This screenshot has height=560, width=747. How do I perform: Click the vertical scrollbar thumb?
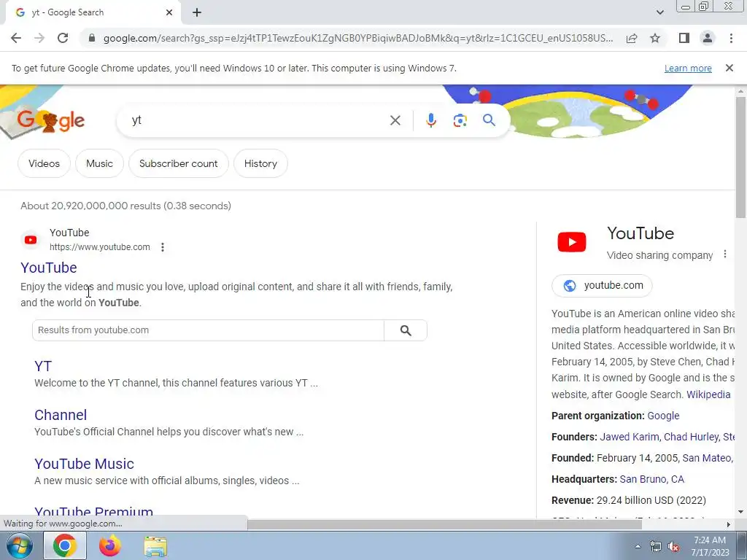coord(740,157)
